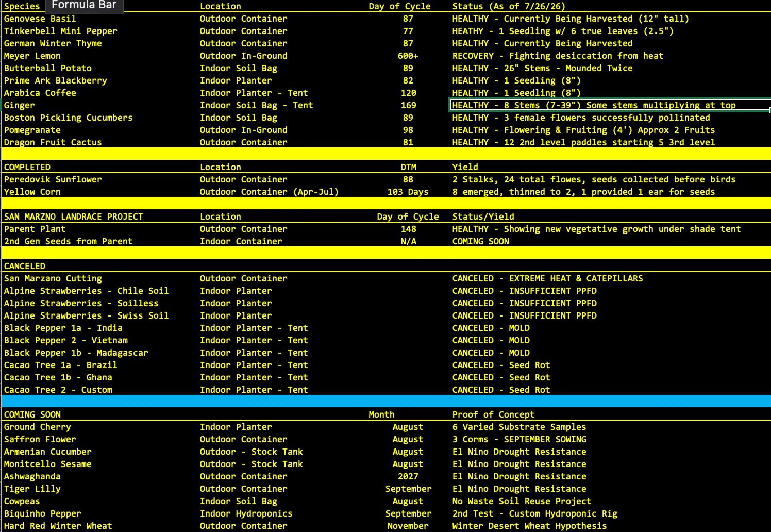Click 'Alpine Strawberries - Chile Soil' cell
The width and height of the screenshot is (771, 532).
tap(86, 291)
